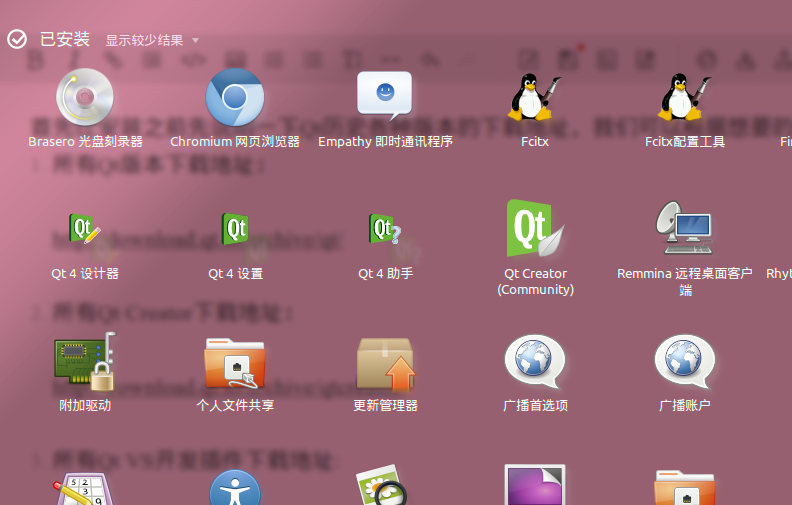Open the image viewer with magnifier icon
792x505 pixels.
[382, 486]
